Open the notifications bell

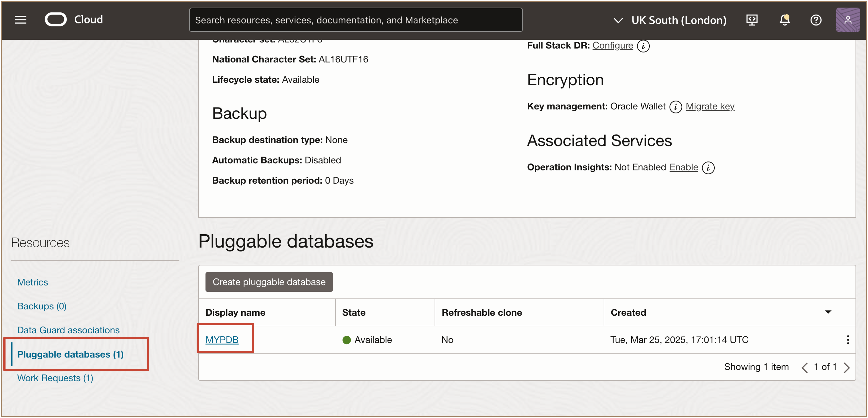click(784, 20)
